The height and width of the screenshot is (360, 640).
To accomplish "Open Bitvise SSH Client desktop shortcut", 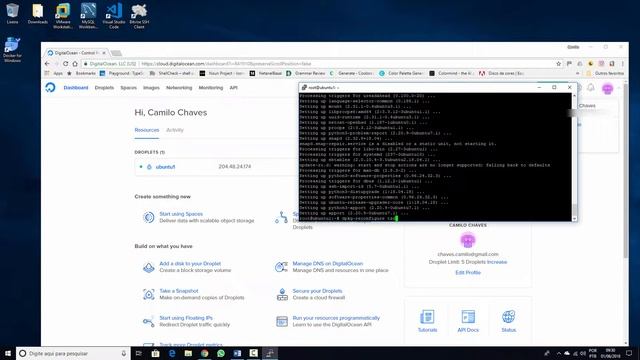I will click(139, 16).
